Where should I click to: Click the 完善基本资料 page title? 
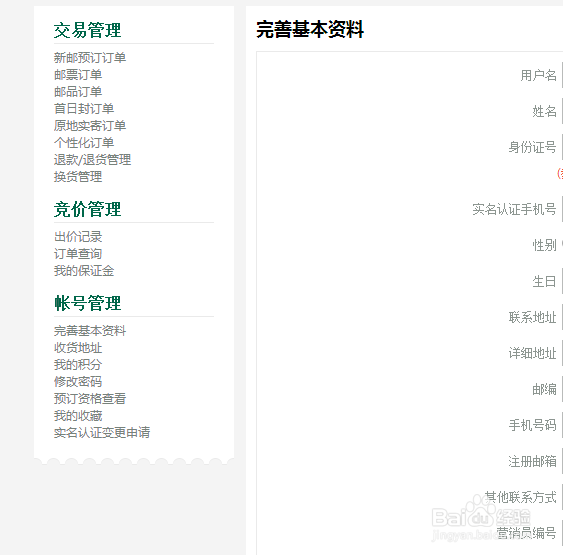[310, 29]
